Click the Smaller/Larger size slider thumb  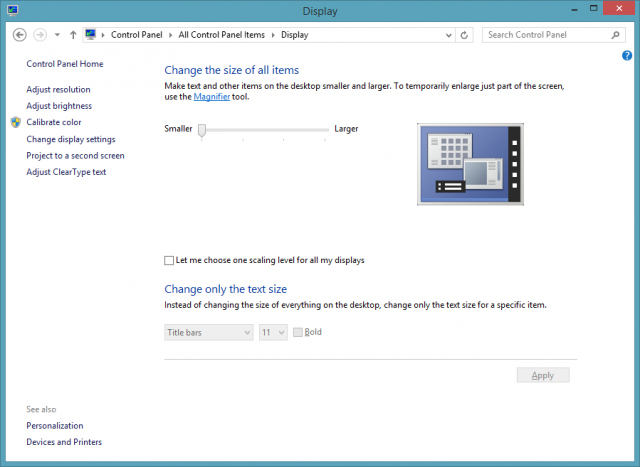click(x=202, y=131)
